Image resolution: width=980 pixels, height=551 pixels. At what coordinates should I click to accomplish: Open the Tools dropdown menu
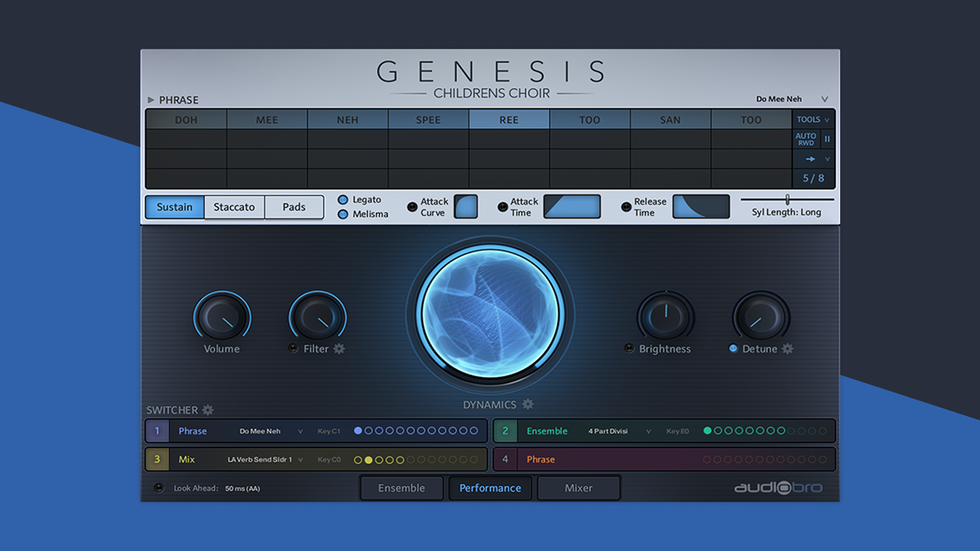coord(813,119)
